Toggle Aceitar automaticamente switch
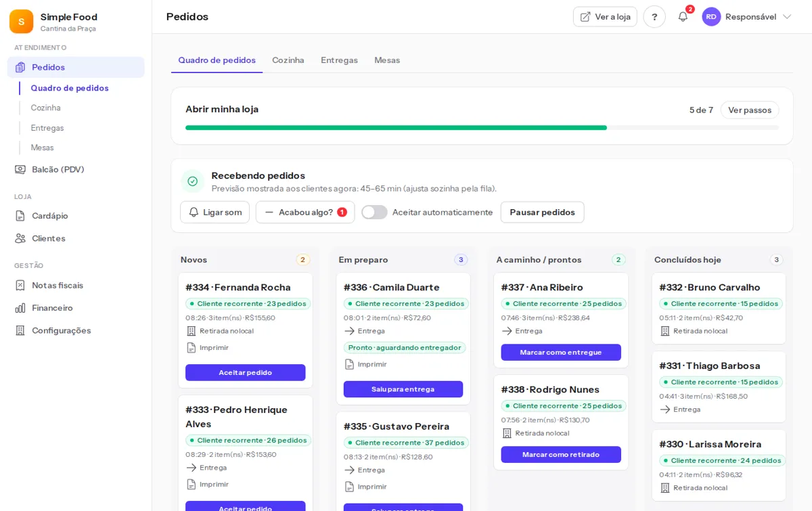Viewport: 812px width, 511px height. (374, 212)
